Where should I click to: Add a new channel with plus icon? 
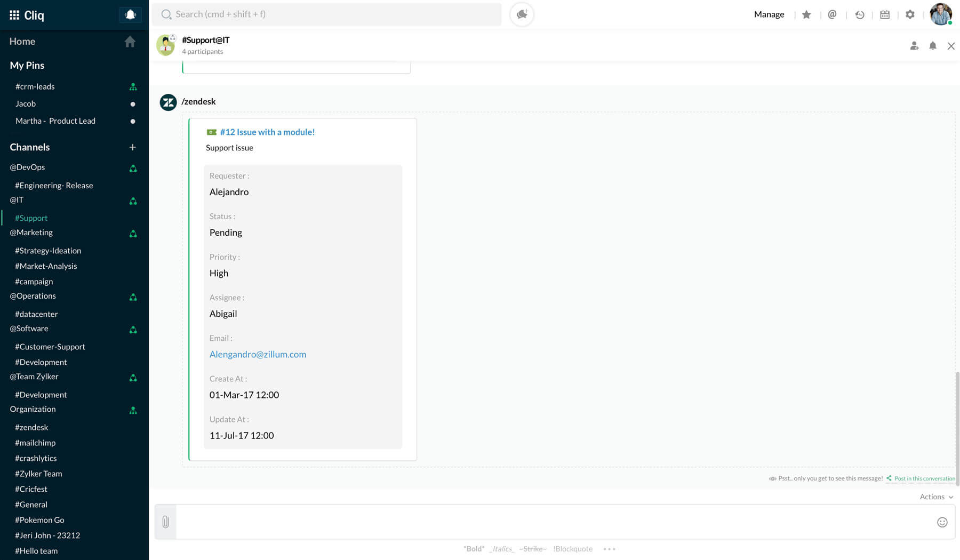[132, 147]
